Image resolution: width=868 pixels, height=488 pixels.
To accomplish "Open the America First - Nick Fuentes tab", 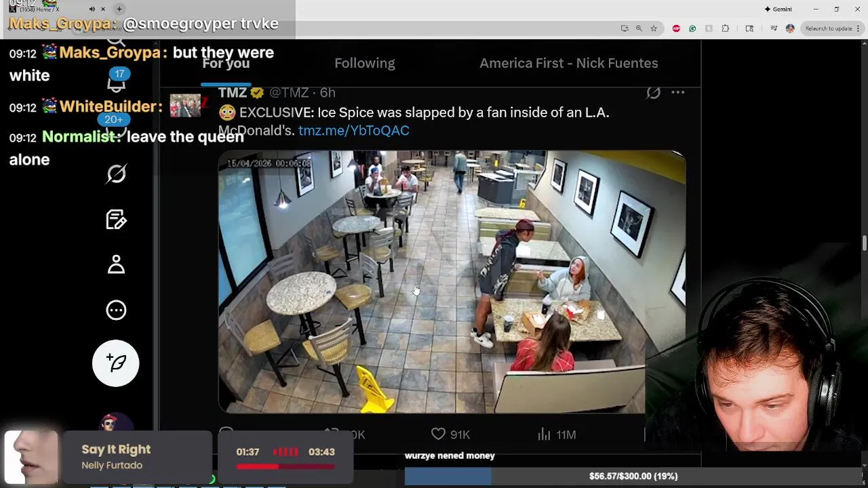I will pyautogui.click(x=569, y=63).
